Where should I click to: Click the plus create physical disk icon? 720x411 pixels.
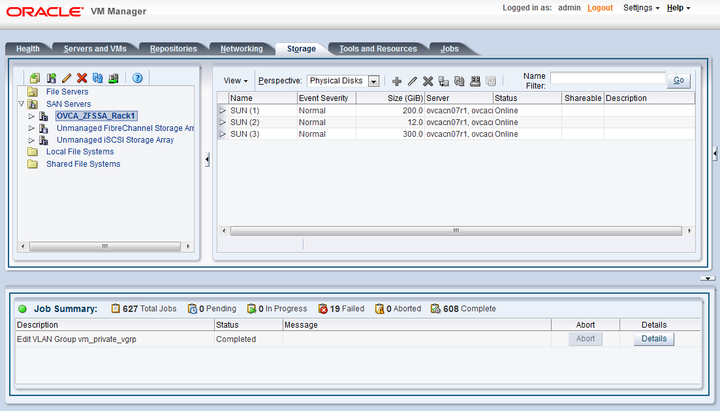click(x=397, y=81)
